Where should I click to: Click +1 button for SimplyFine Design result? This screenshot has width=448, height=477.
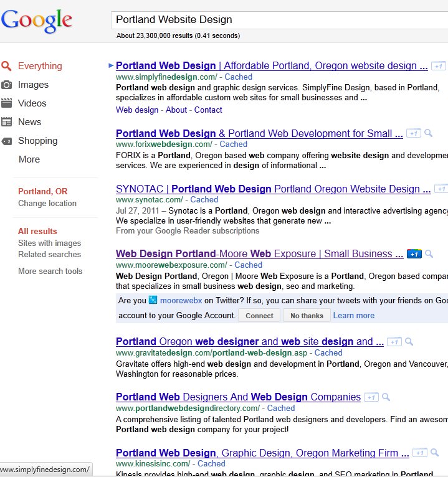click(x=439, y=66)
